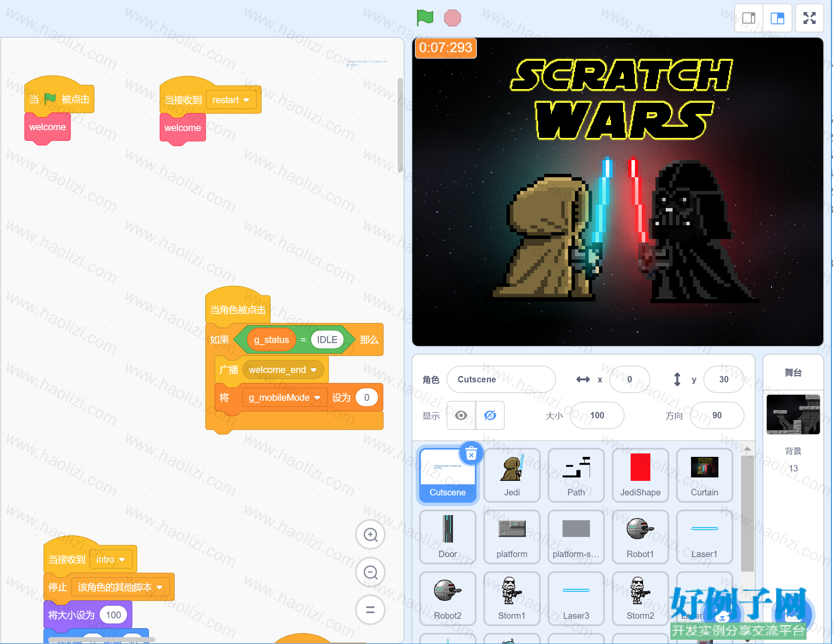
Task: Hide the sprite with crossed-eye toggle
Action: (490, 415)
